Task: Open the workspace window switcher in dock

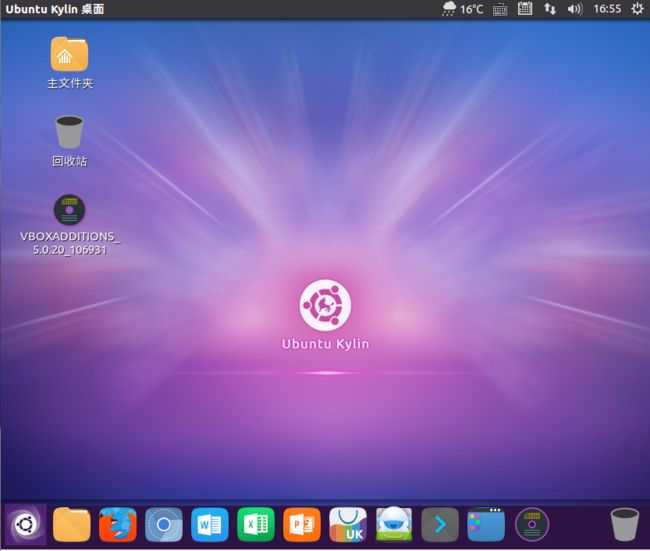Action: [x=486, y=524]
